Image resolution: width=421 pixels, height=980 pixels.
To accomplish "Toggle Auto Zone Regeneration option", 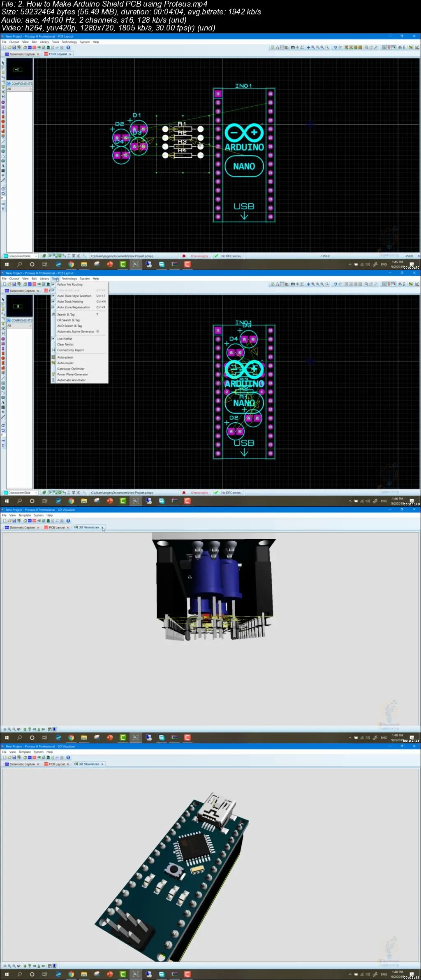I will pyautogui.click(x=79, y=307).
